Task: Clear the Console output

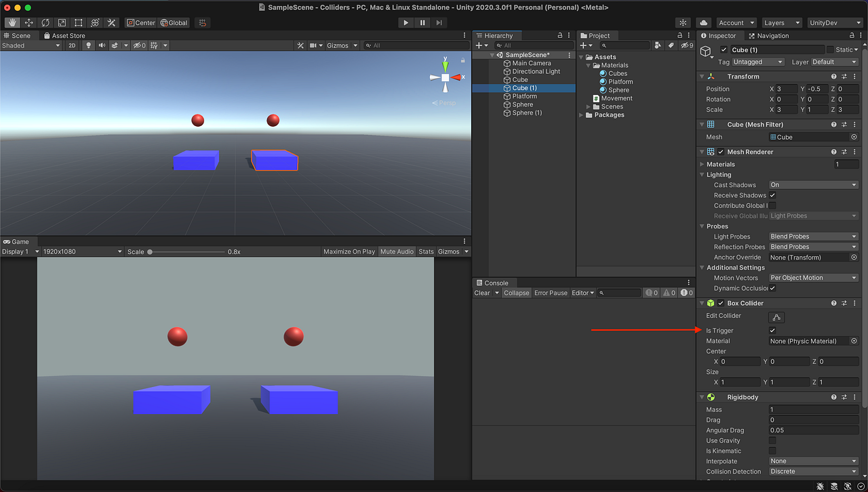Action: (x=482, y=293)
